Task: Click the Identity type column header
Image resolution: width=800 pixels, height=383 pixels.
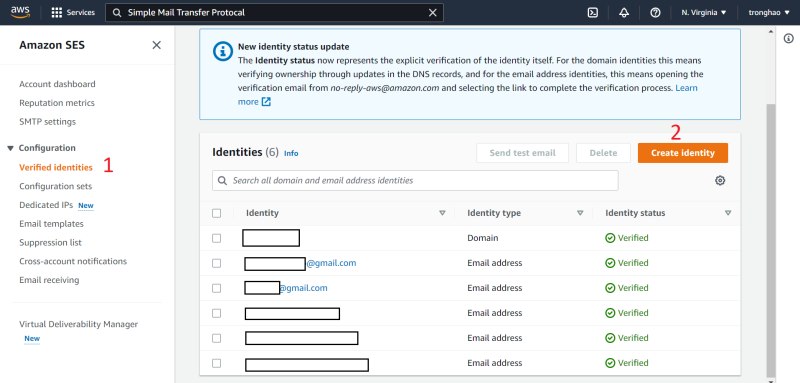Action: (494, 213)
